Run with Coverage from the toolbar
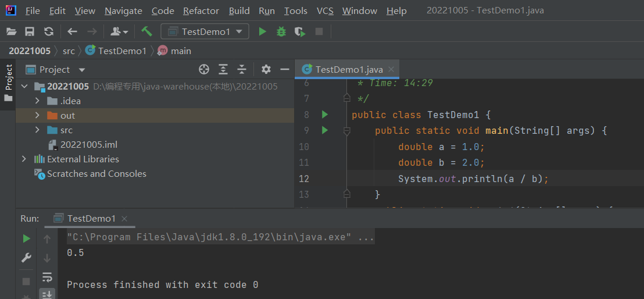 300,31
